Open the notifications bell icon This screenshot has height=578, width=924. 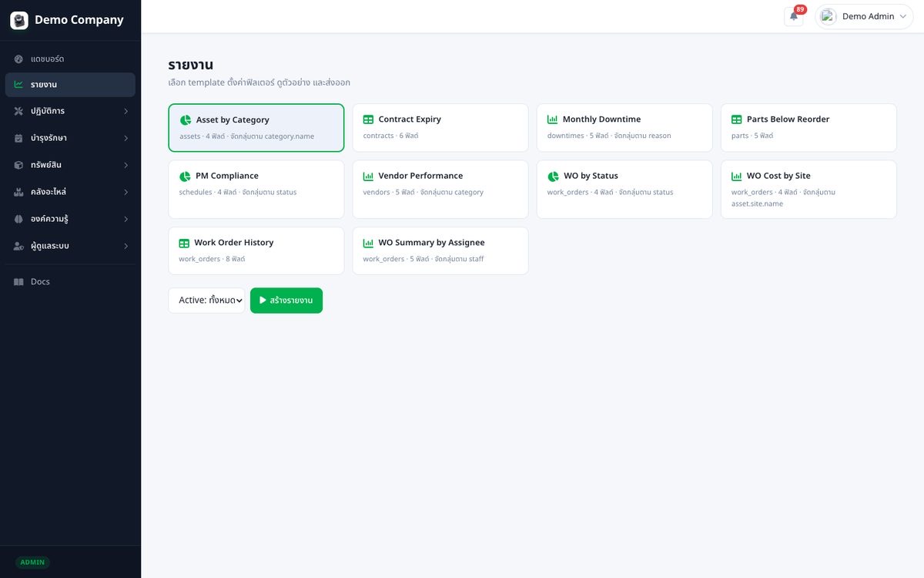[794, 16]
